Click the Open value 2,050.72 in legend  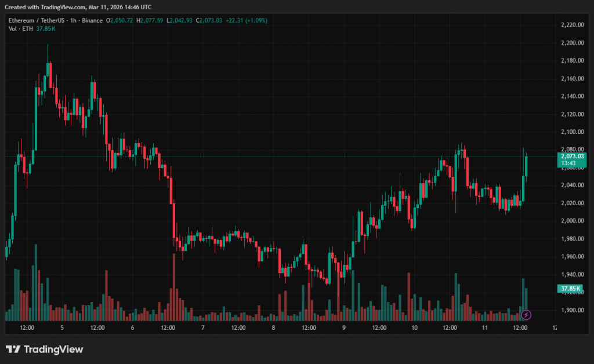click(x=121, y=20)
